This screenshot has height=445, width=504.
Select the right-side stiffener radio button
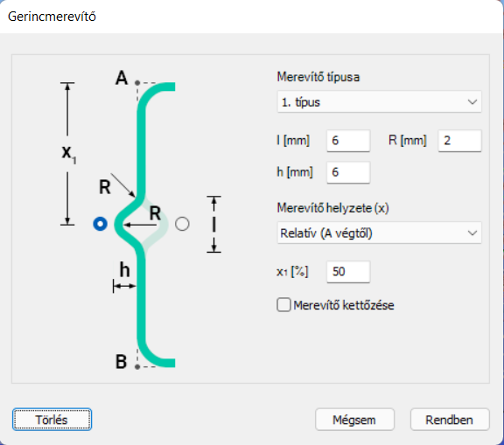182,224
